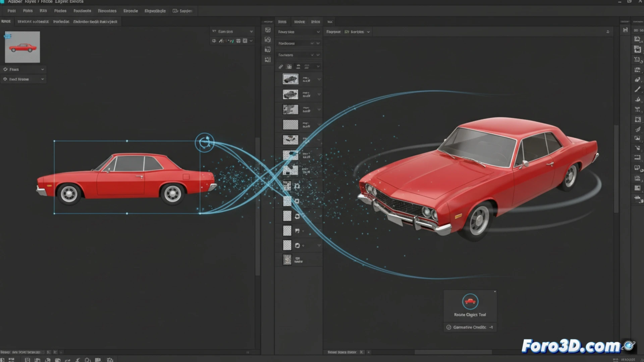Image resolution: width=644 pixels, height=362 pixels.
Task: Switch to the Infos tab
Action: pos(315,21)
